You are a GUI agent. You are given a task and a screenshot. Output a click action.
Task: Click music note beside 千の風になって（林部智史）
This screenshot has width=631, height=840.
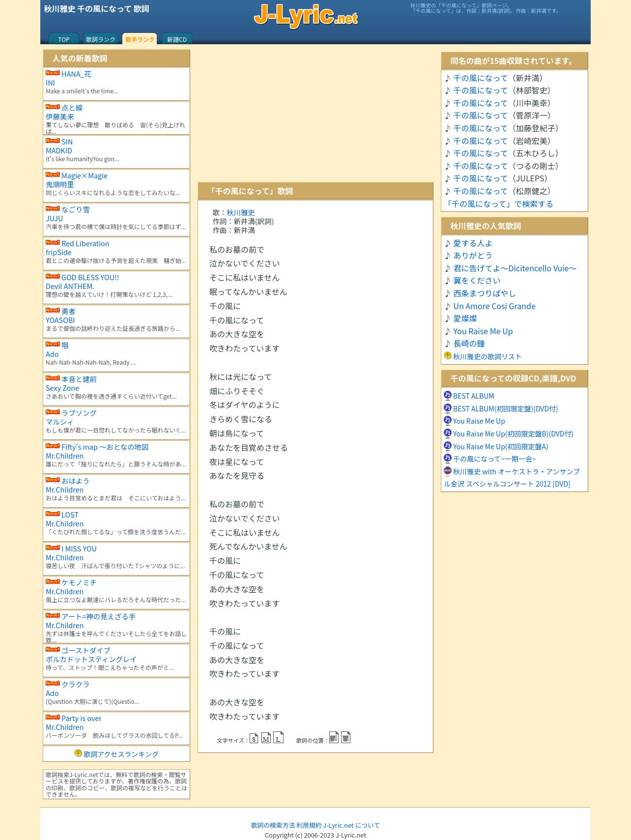[x=448, y=90]
